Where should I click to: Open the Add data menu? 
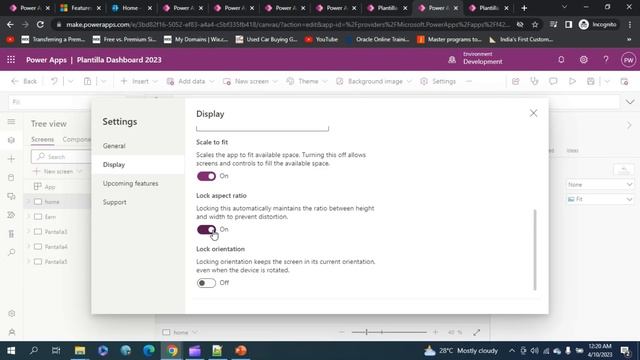(190, 81)
